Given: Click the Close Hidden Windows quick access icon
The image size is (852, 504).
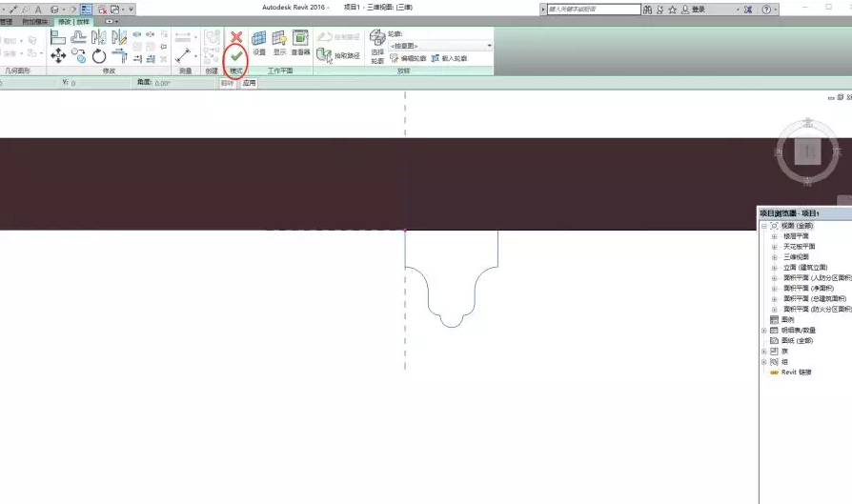Looking at the screenshot, I should [102, 10].
